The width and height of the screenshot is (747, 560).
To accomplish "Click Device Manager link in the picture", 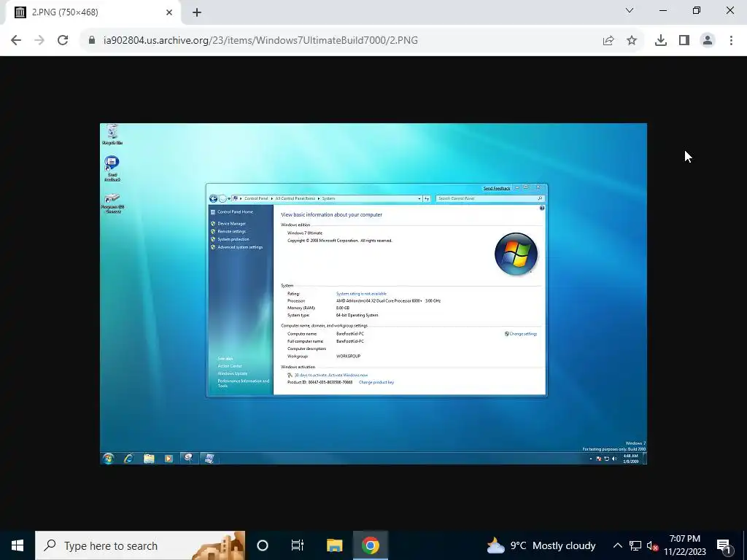I will tap(231, 224).
